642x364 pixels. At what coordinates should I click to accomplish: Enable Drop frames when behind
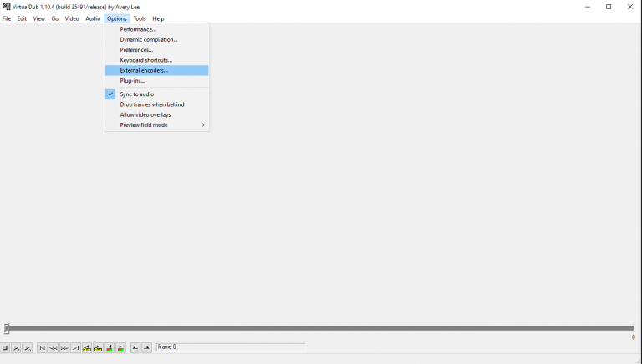click(151, 104)
